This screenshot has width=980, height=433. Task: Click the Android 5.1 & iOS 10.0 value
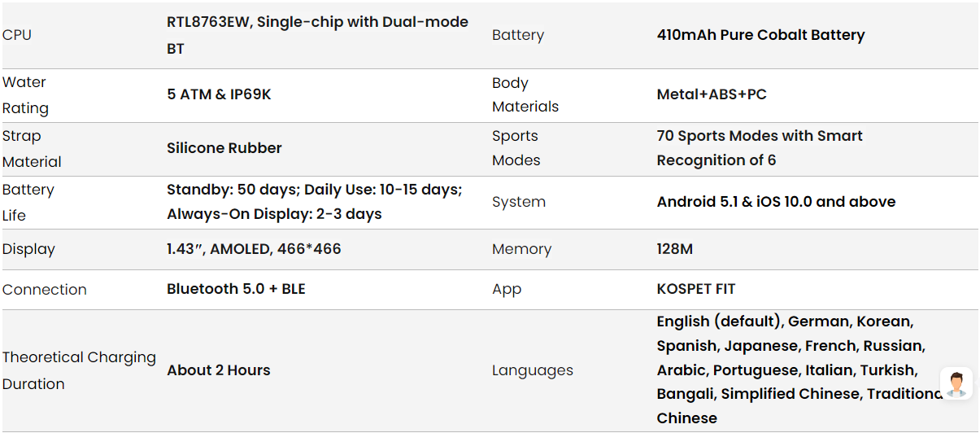pos(776,202)
